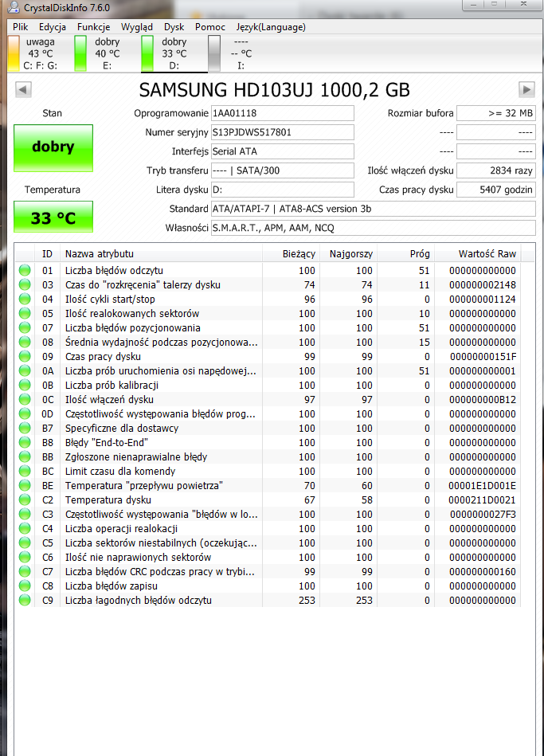Click status circle for attribute BB

pos(25,457)
